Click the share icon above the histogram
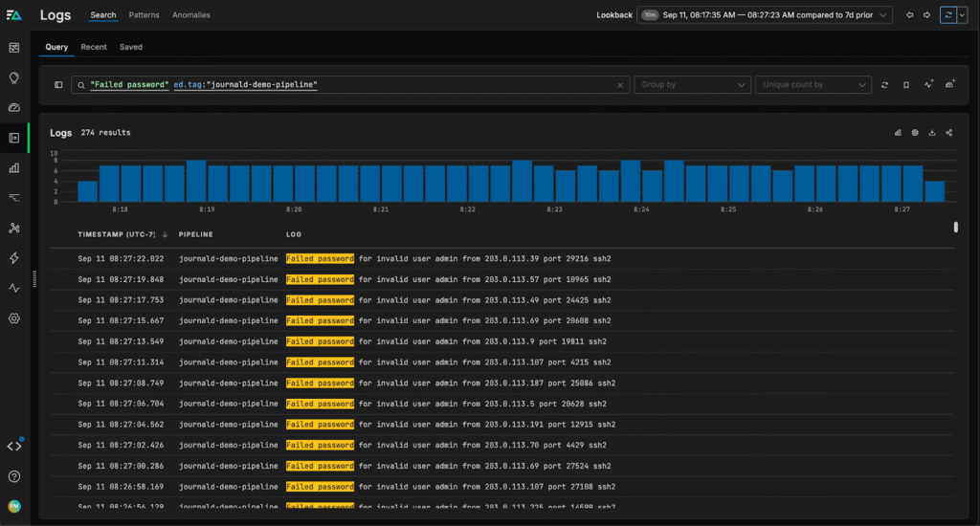 pyautogui.click(x=949, y=133)
